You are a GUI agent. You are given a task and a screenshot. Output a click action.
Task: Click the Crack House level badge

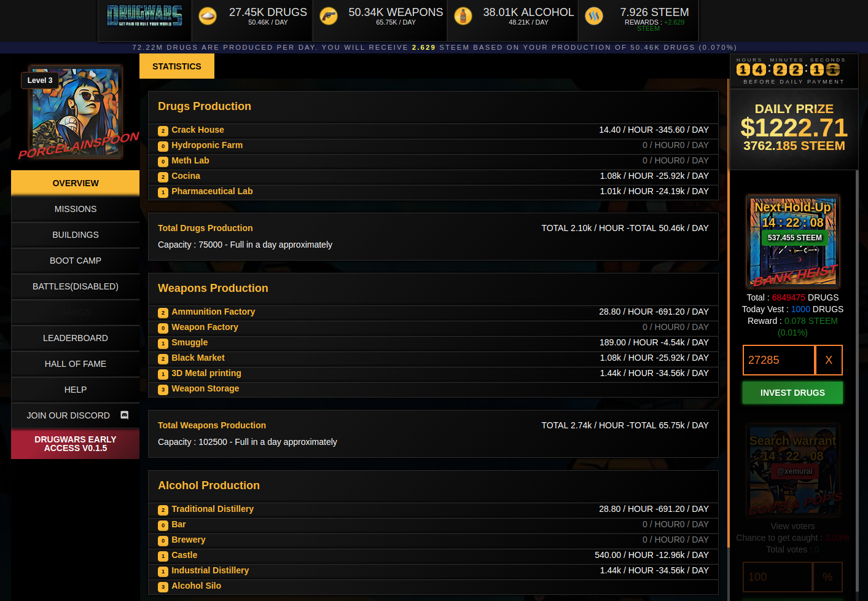coord(163,131)
